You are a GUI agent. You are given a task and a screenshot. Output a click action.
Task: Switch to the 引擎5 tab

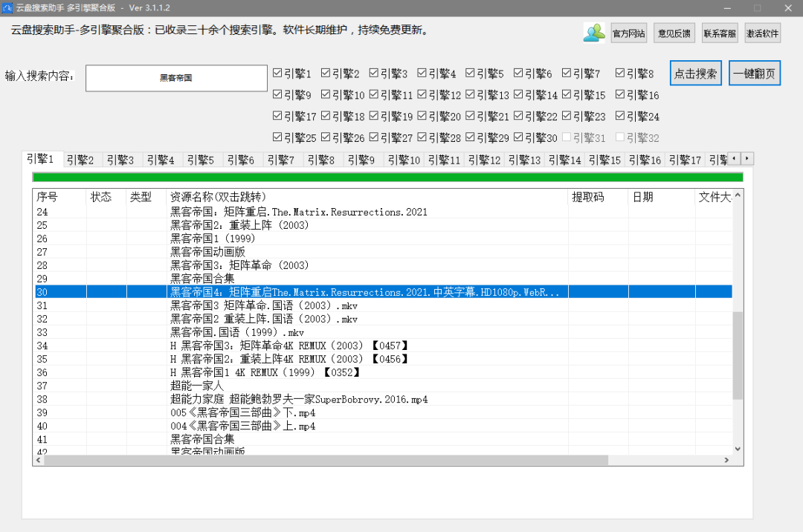pos(201,160)
